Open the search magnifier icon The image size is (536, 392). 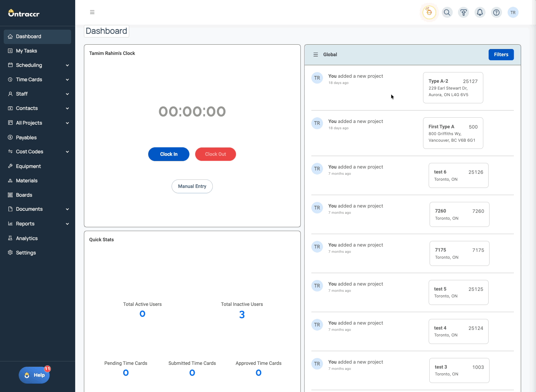click(x=447, y=12)
